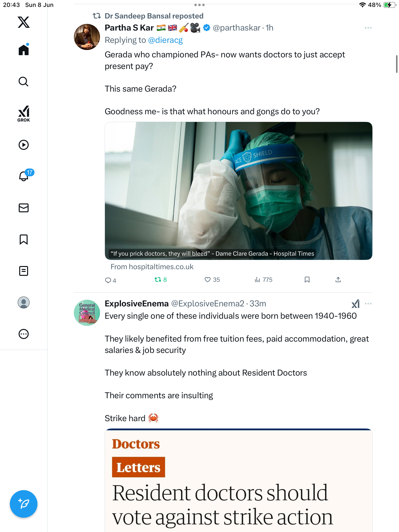Open More options circle in sidebar

[x=24, y=334]
